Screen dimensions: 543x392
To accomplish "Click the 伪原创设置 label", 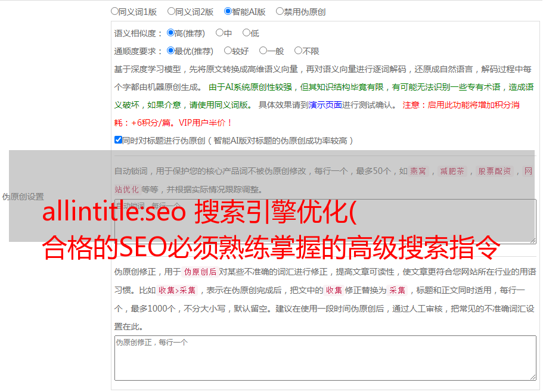I will (23, 197).
